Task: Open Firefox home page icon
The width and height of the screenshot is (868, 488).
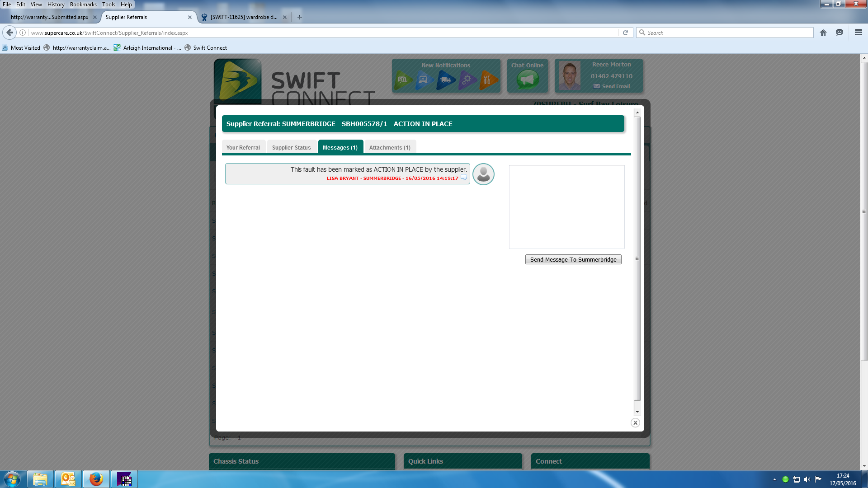Action: click(x=823, y=33)
